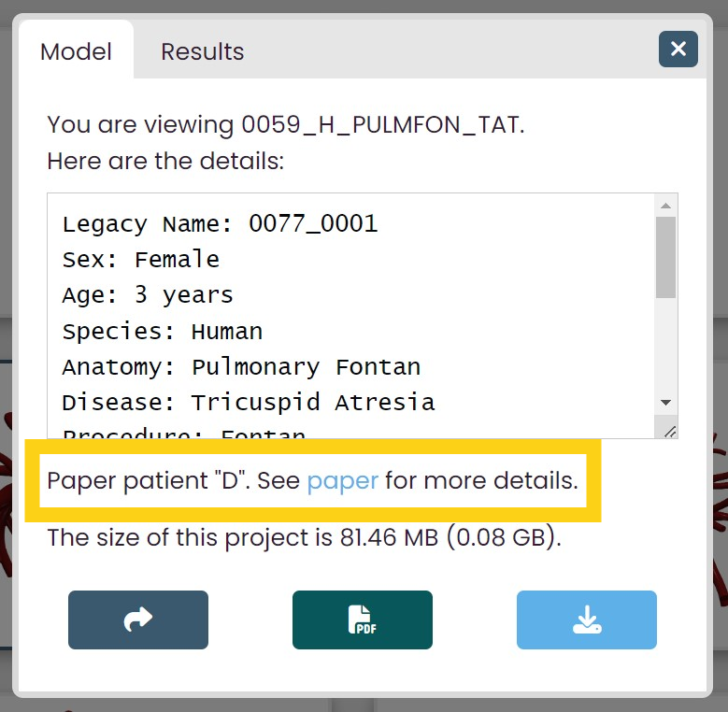
Task: Open the blue "paper" hyperlink
Action: 343,481
